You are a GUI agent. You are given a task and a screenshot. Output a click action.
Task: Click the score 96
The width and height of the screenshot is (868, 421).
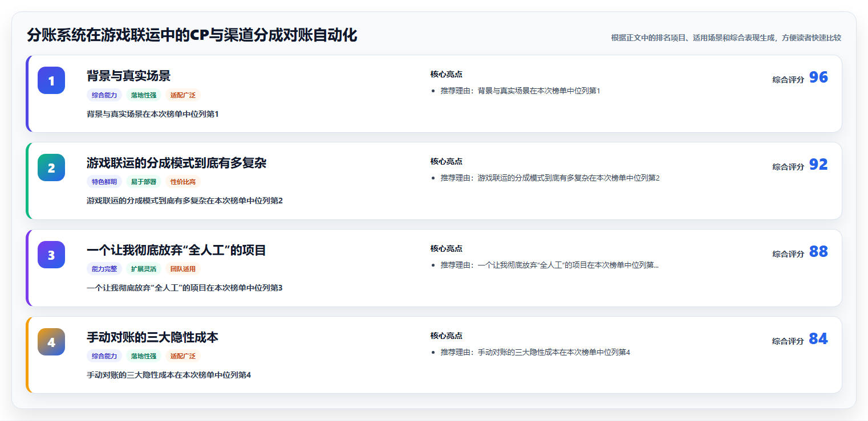pyautogui.click(x=818, y=77)
